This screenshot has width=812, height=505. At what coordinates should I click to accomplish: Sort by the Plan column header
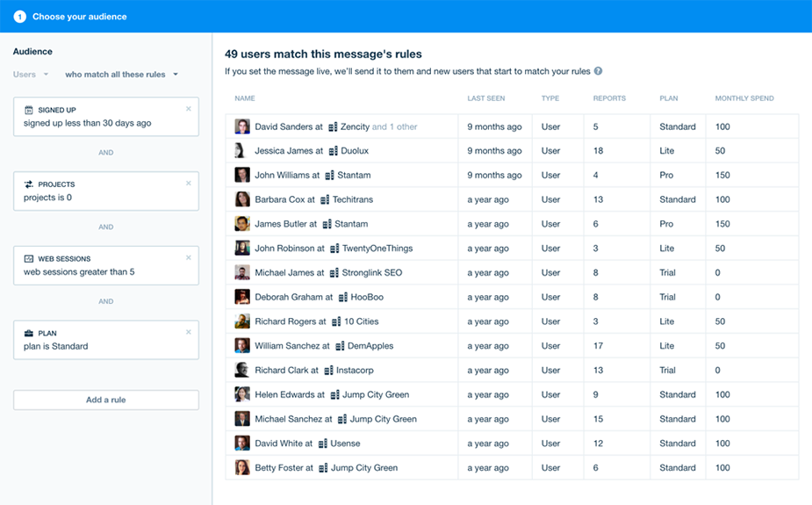(x=669, y=97)
